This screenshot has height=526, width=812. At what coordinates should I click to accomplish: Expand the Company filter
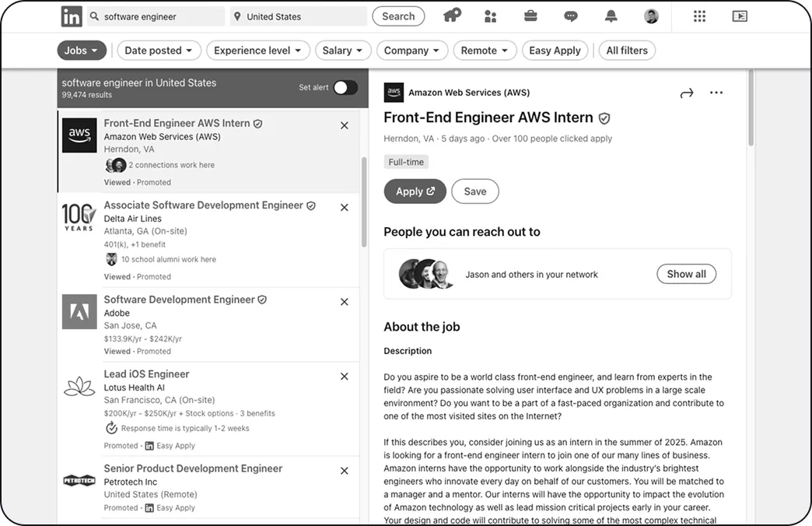411,51
